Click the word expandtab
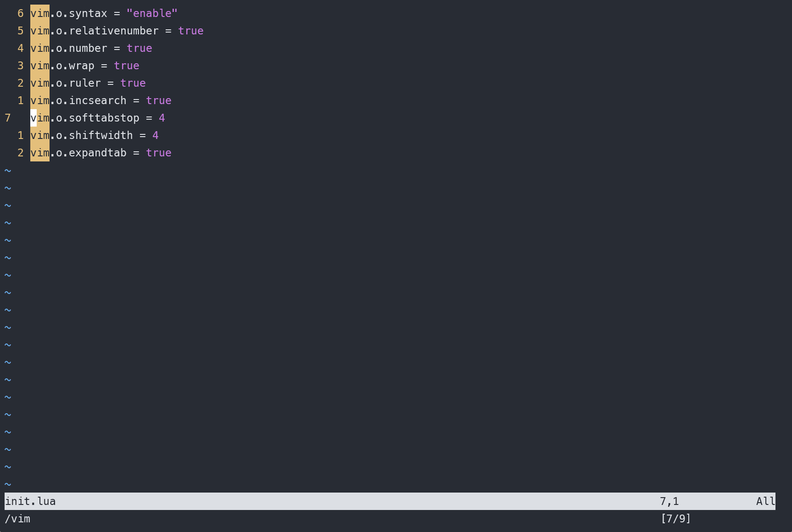Image resolution: width=792 pixels, height=532 pixels. 98,153
